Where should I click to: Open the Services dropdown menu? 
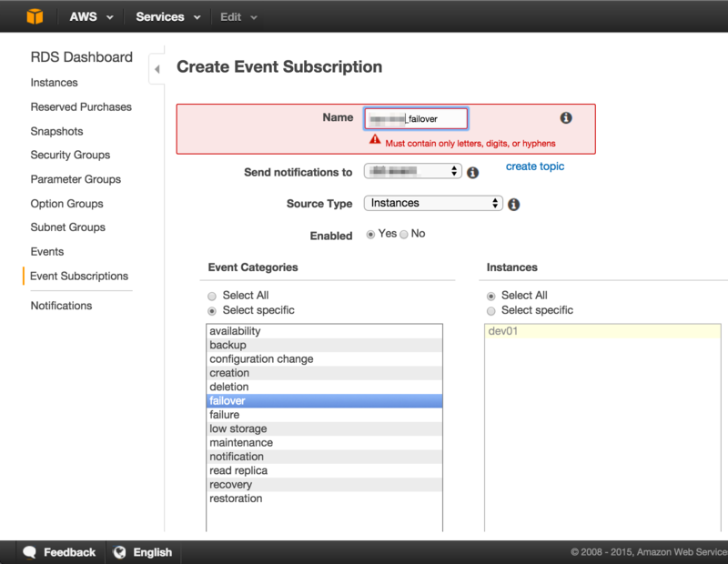(168, 17)
